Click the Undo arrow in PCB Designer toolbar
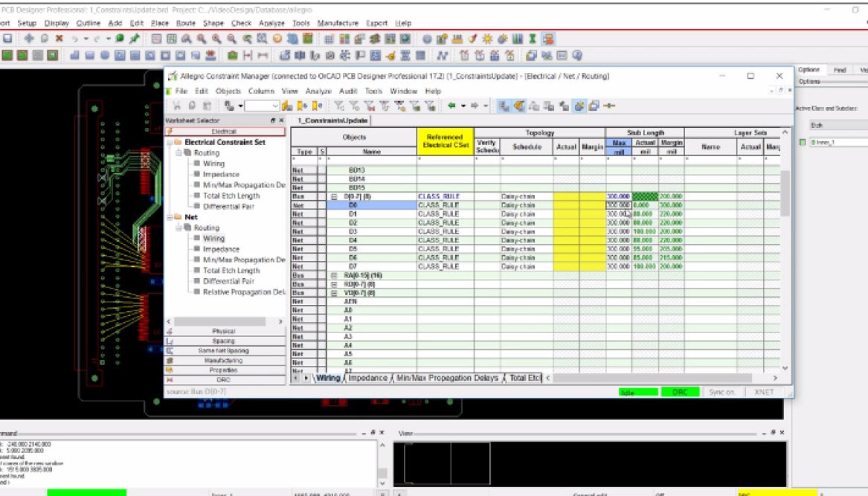The width and height of the screenshot is (868, 496). tap(74, 39)
